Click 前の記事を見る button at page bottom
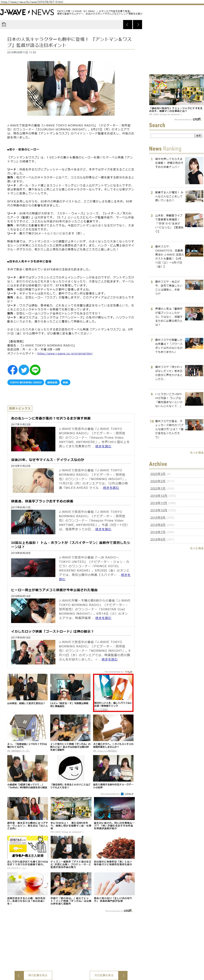The width and height of the screenshot is (204, 980). tap(33, 972)
